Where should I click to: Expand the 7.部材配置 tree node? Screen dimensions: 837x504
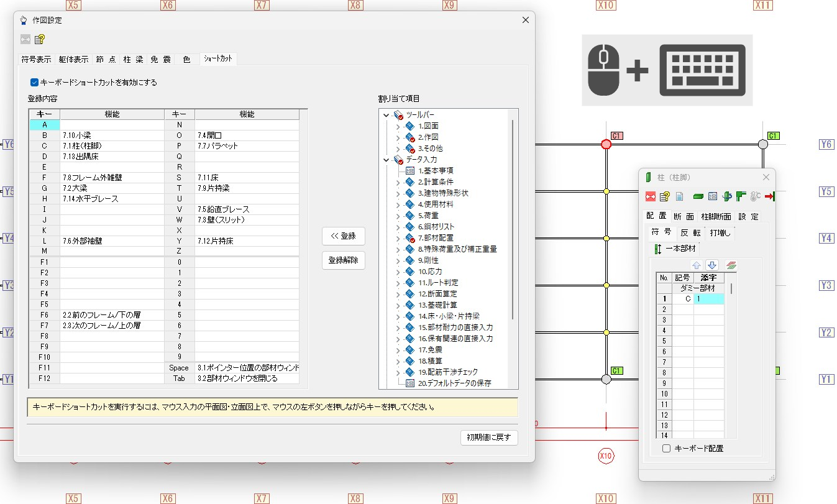398,238
